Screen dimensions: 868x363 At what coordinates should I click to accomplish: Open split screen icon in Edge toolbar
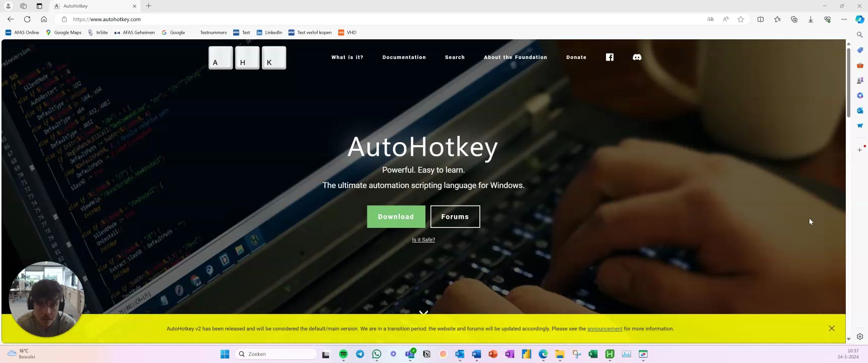click(x=761, y=19)
